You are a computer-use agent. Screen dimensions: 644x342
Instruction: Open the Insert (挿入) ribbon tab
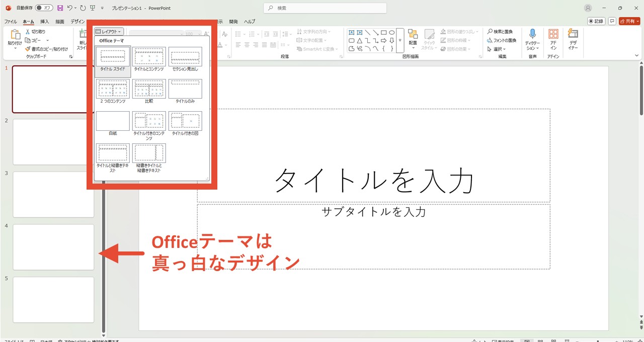tap(45, 22)
